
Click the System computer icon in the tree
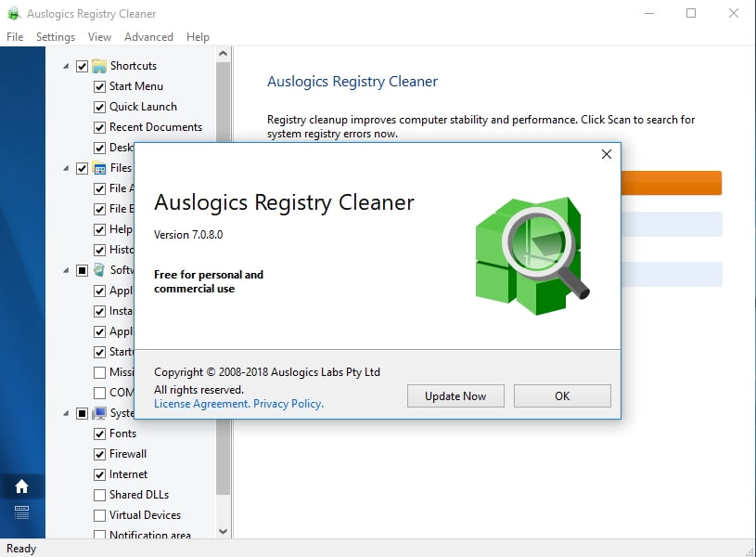pos(99,413)
